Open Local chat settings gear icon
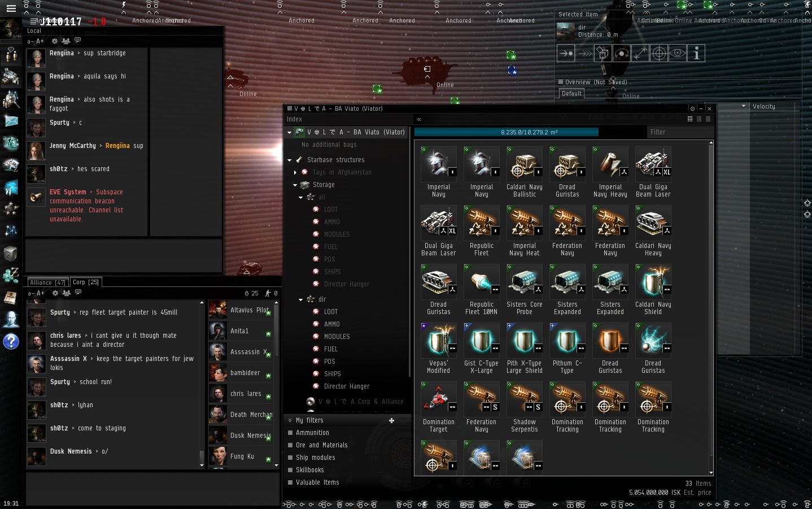812x509 pixels. [55, 41]
